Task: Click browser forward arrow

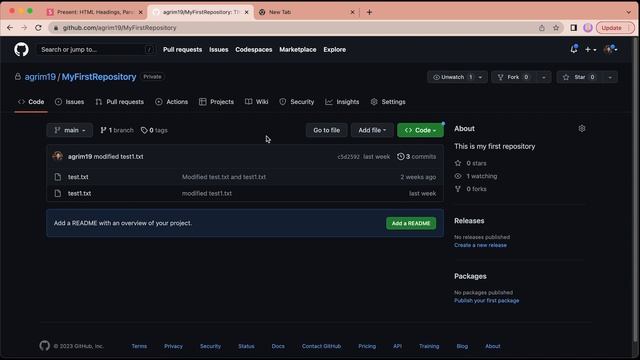Action: coord(24,28)
